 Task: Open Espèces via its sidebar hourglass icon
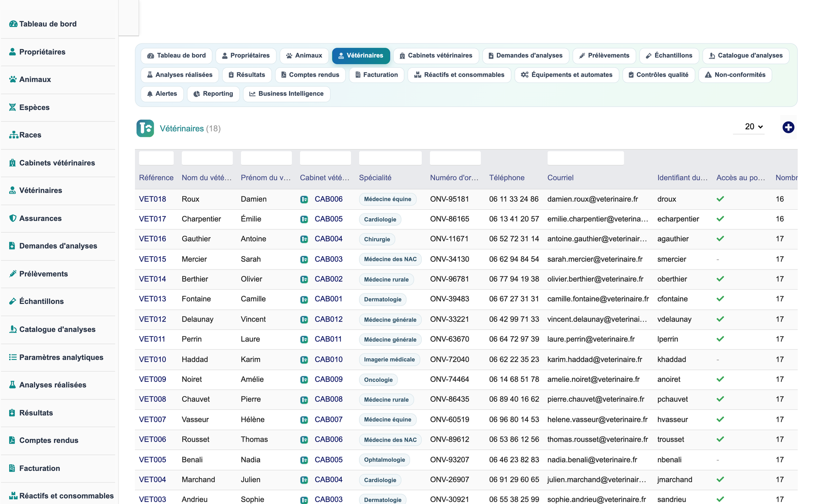pos(13,107)
